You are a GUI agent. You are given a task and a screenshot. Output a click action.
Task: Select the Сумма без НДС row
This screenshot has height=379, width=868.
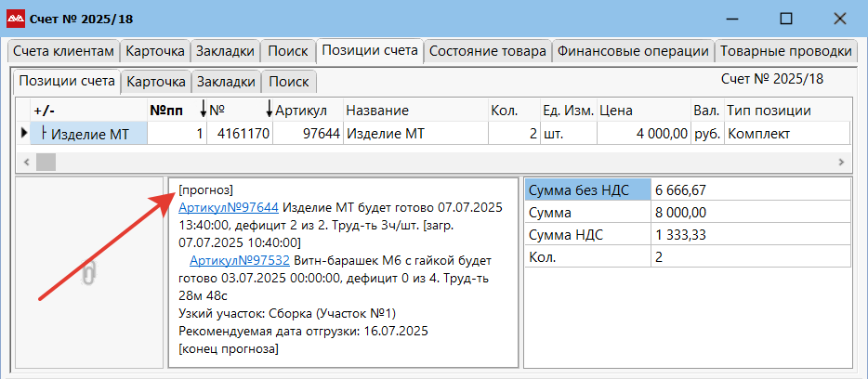pyautogui.click(x=688, y=190)
